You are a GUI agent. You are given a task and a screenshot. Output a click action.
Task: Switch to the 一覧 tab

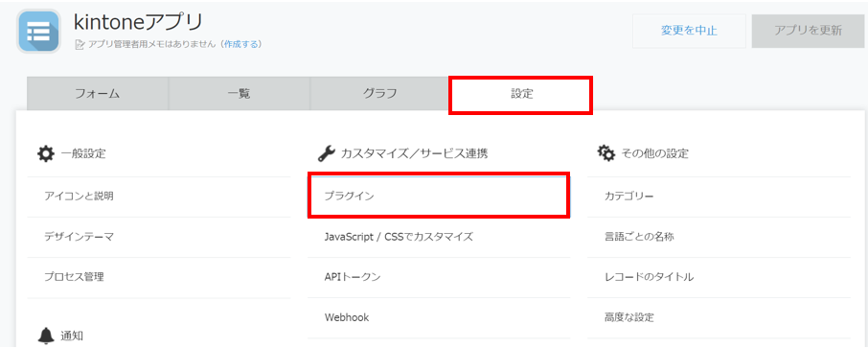pyautogui.click(x=240, y=94)
